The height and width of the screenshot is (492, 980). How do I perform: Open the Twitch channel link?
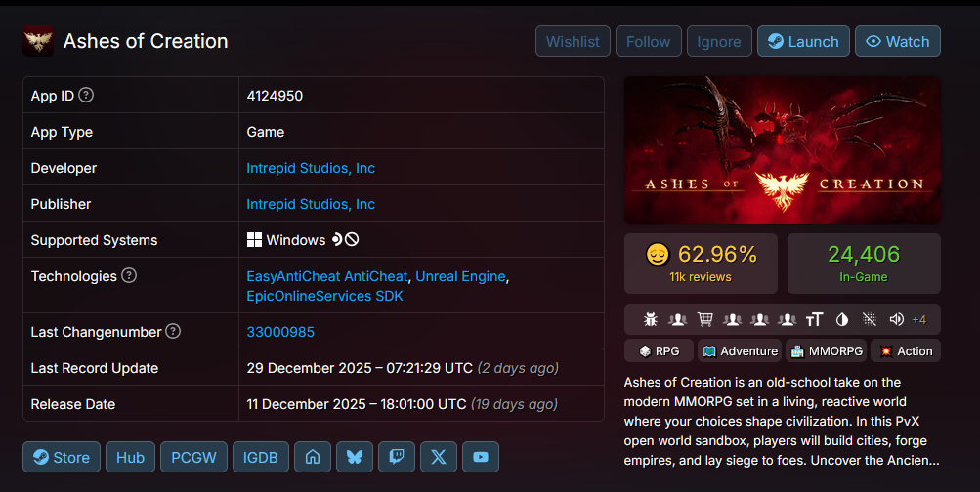[397, 457]
